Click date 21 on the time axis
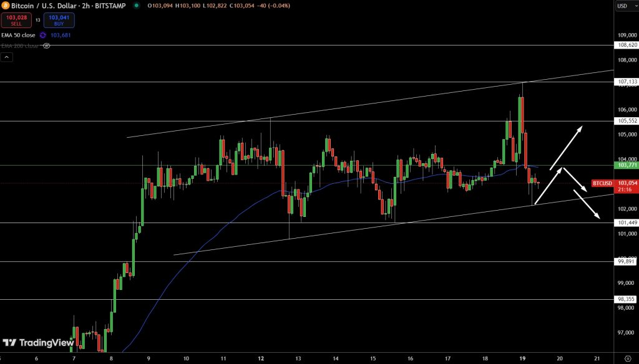 [x=597, y=358]
